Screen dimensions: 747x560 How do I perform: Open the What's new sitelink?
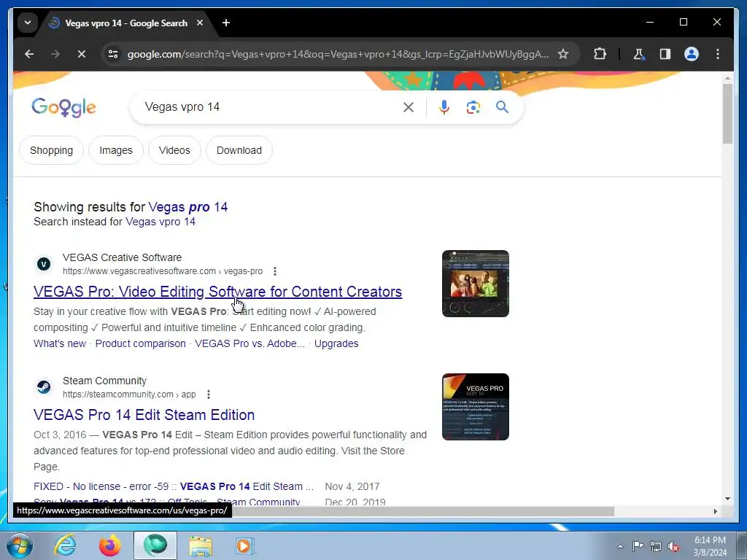coord(60,344)
